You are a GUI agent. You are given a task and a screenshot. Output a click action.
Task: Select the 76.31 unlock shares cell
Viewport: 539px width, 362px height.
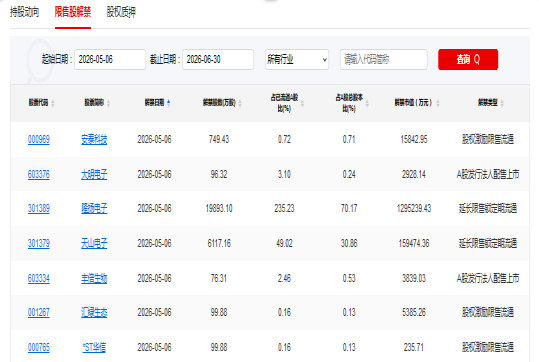click(219, 278)
